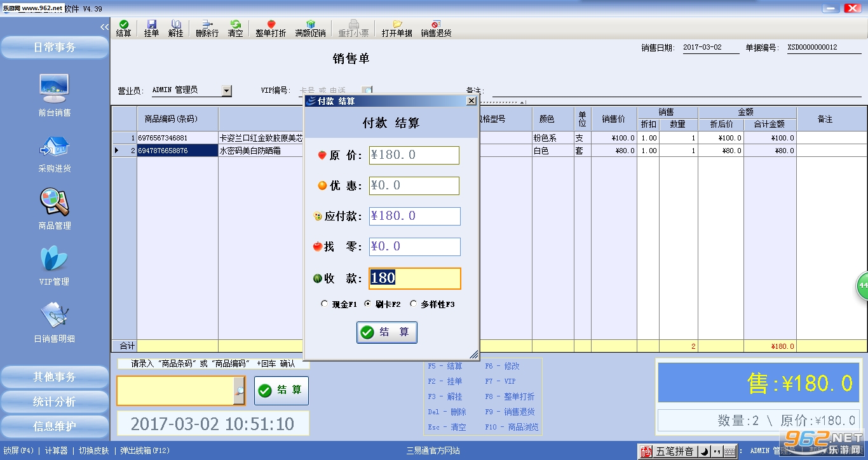Close the 付款 结算 dialog
Screen dimensions: 868x460
[471, 100]
